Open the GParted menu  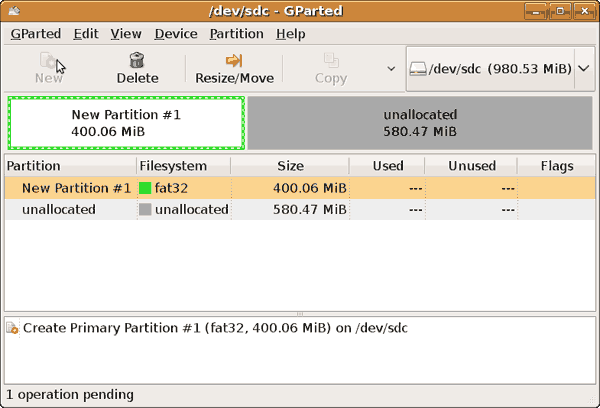pyautogui.click(x=36, y=34)
